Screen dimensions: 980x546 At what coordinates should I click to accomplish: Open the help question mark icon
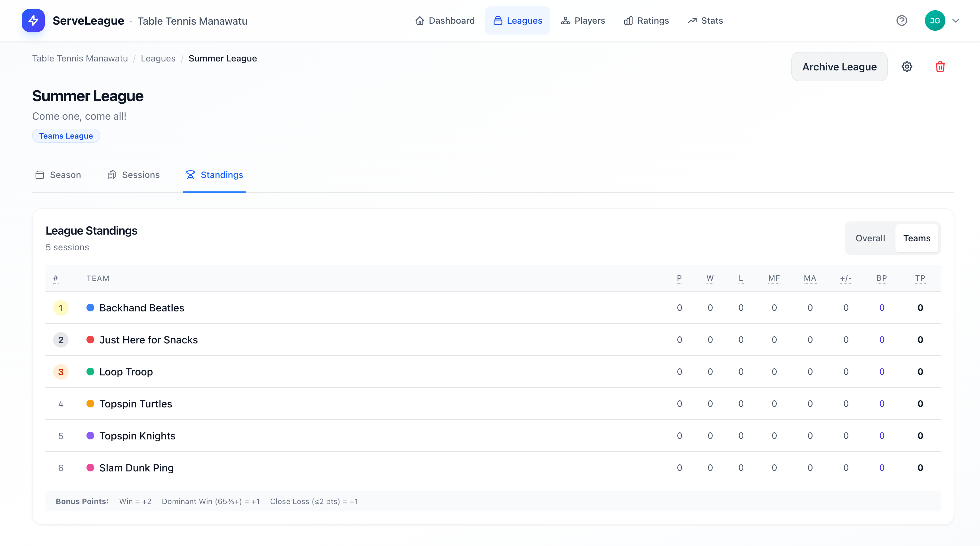point(902,20)
